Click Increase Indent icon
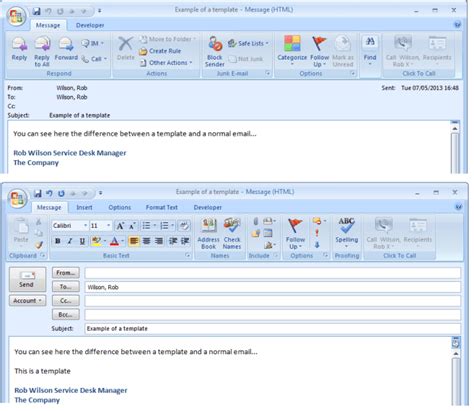Viewport: 474px width, 411px height. (185, 241)
